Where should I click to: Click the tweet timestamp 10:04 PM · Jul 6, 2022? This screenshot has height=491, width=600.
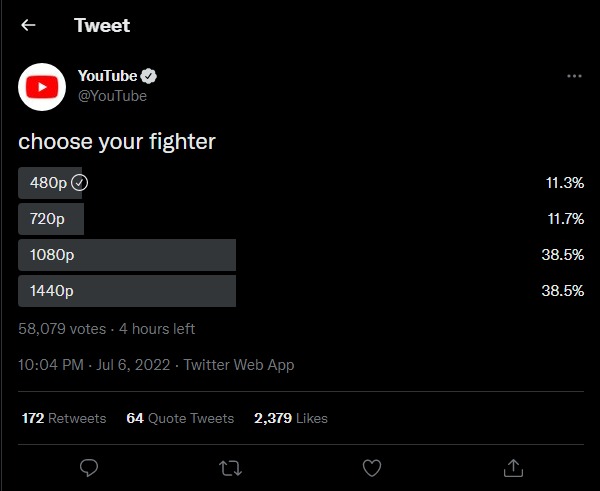point(94,365)
